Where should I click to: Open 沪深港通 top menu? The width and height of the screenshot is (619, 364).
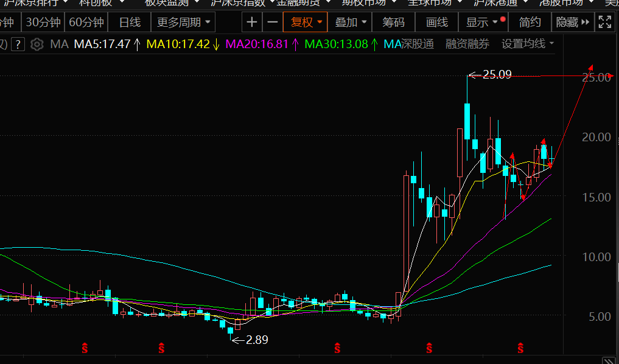click(x=500, y=3)
